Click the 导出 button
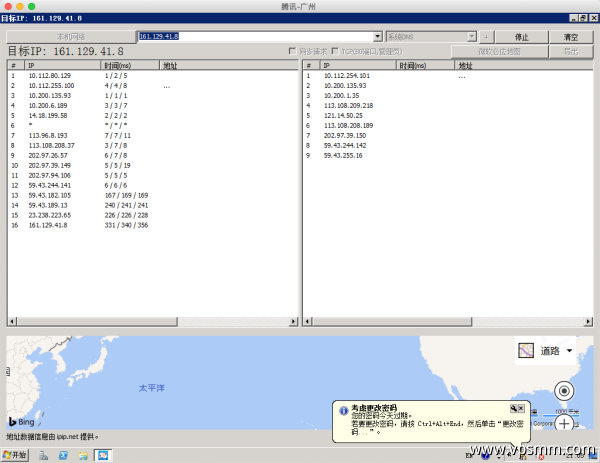 (571, 51)
